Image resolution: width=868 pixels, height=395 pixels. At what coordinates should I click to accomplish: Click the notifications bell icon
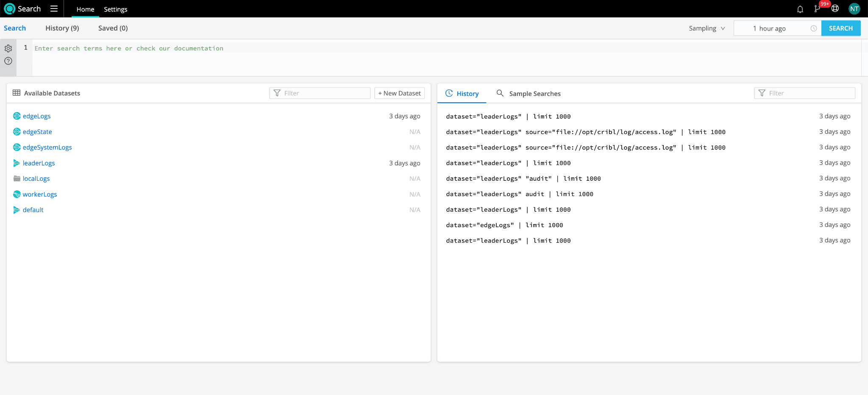pyautogui.click(x=800, y=9)
